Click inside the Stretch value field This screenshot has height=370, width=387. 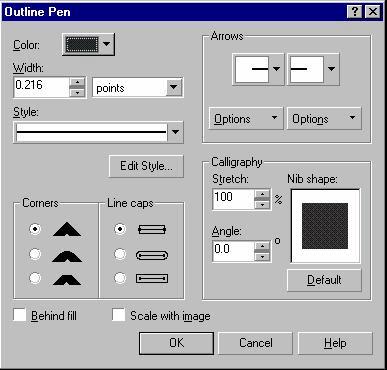coord(234,197)
